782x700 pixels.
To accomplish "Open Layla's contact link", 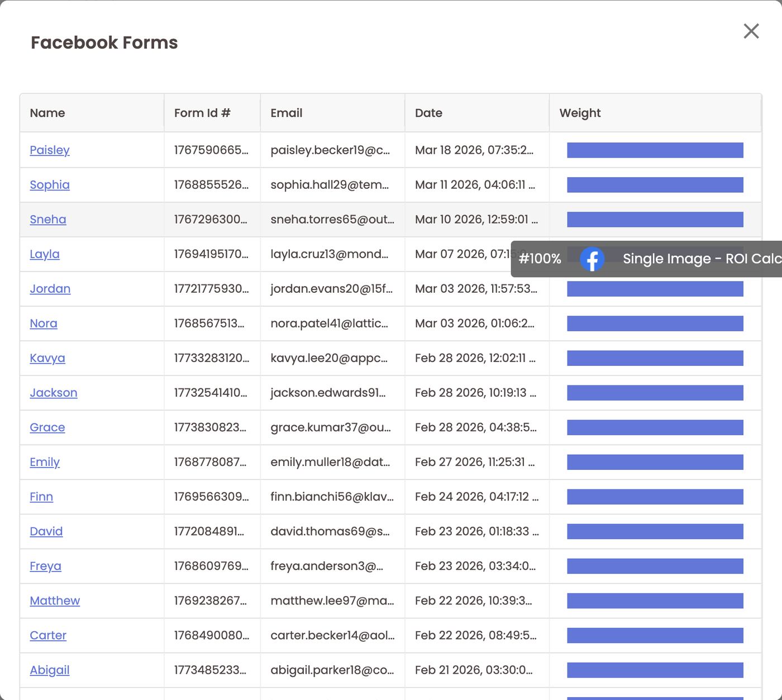I will [x=45, y=254].
